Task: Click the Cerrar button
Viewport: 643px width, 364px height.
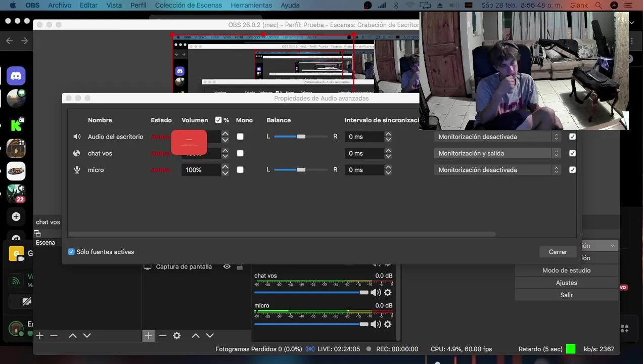Action: (x=558, y=252)
